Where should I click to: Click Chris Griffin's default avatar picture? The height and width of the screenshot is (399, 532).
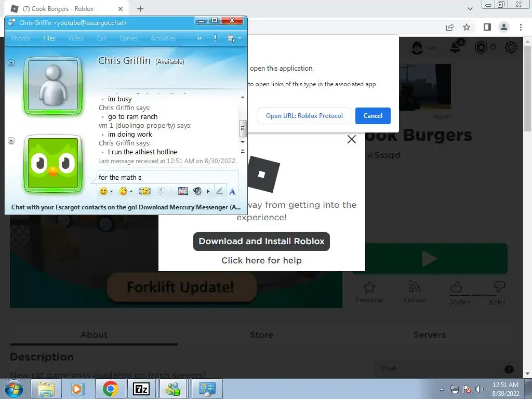[x=53, y=86]
